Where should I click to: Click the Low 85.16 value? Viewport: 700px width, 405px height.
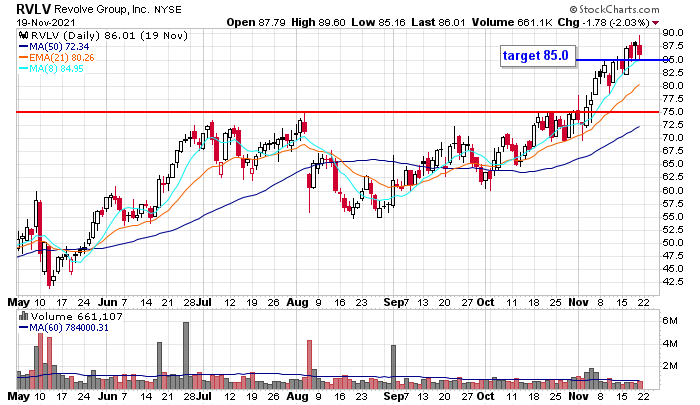tap(378, 22)
